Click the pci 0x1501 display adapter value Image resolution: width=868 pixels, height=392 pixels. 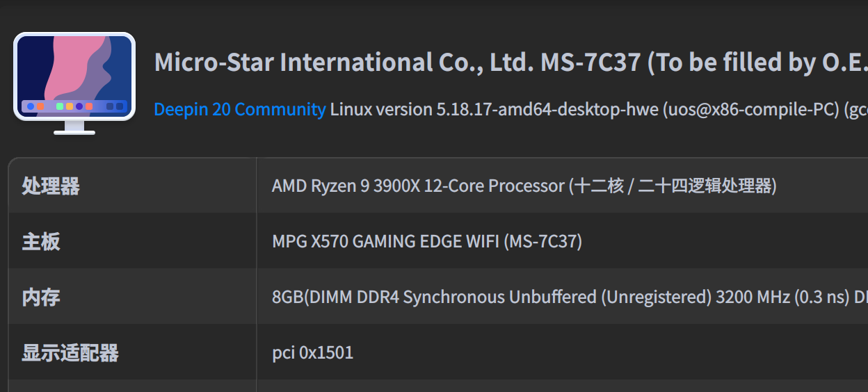point(312,353)
